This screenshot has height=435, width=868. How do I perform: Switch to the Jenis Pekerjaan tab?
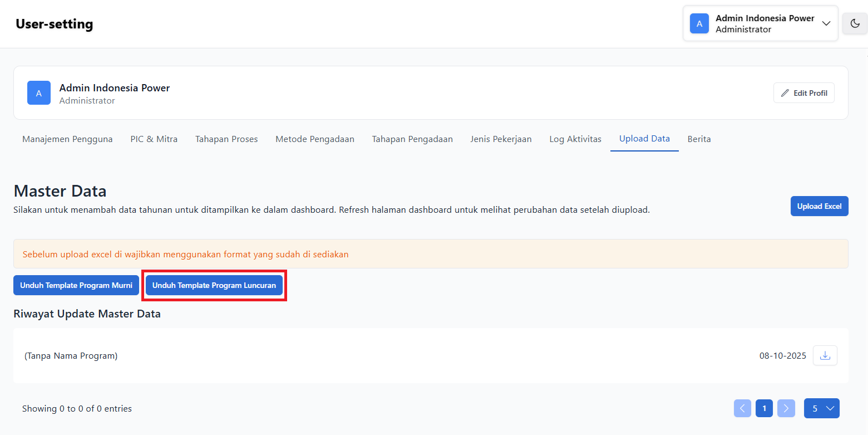(x=501, y=139)
